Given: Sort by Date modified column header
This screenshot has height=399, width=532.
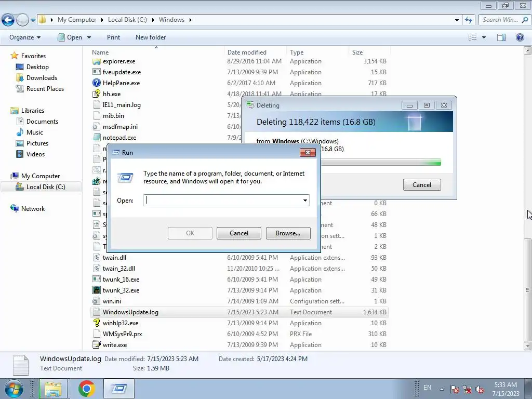Looking at the screenshot, I should (247, 52).
